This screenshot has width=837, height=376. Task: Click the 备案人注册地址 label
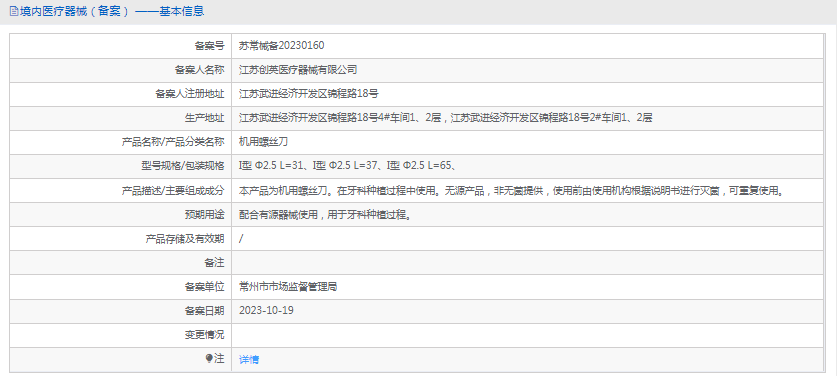[x=189, y=94]
